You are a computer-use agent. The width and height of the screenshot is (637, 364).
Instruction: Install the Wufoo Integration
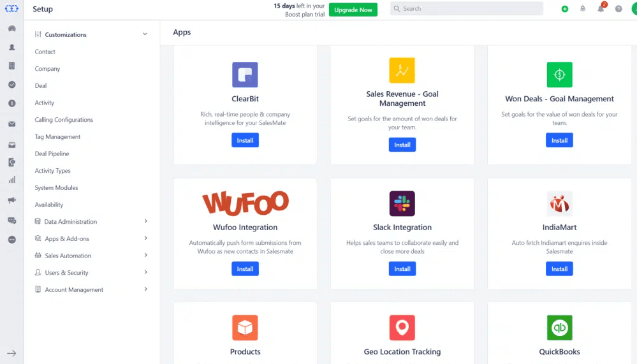(x=245, y=268)
